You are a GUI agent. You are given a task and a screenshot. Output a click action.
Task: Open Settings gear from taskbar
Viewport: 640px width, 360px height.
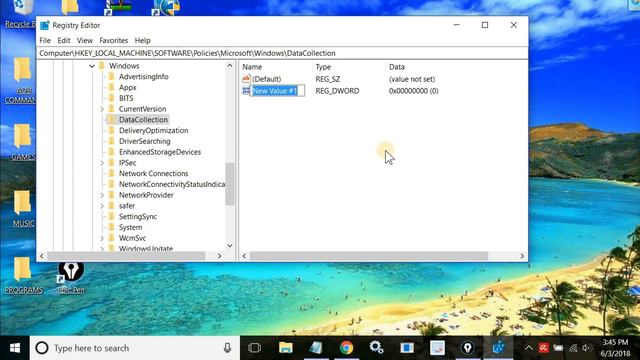pos(376,347)
